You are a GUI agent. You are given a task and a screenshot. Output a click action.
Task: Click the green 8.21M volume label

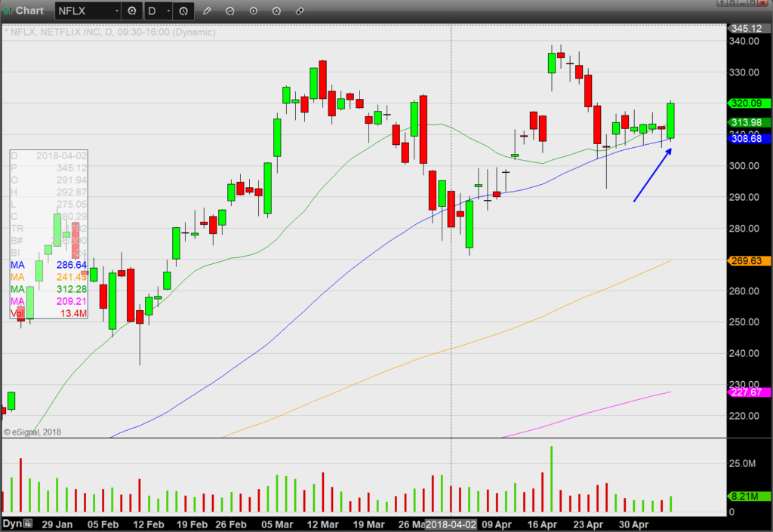tap(749, 496)
